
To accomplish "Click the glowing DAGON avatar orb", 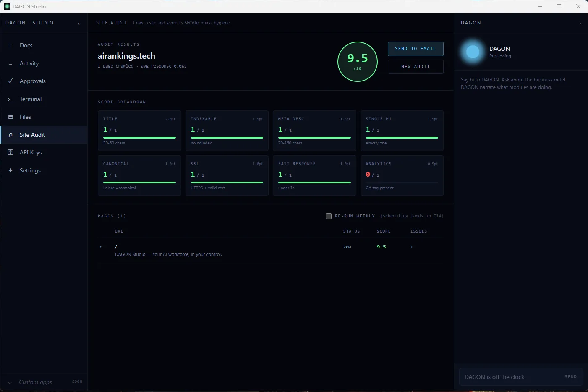I will 473,52.
